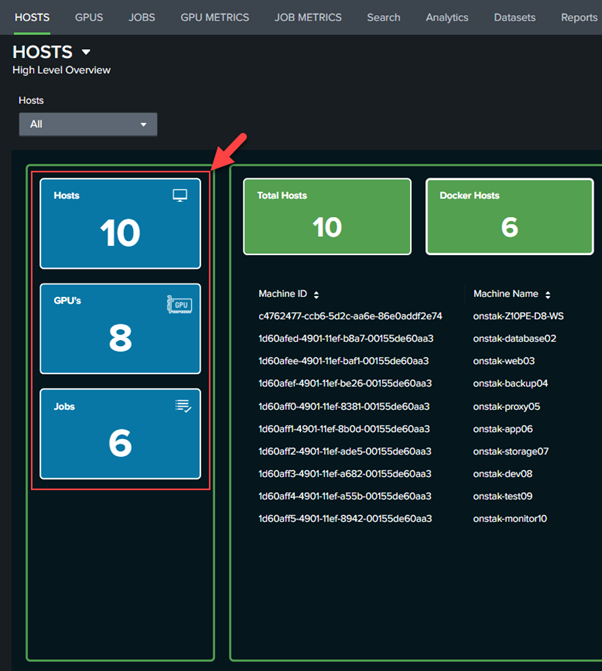The image size is (602, 671).
Task: Open the Analytics menu item
Action: pos(447,17)
